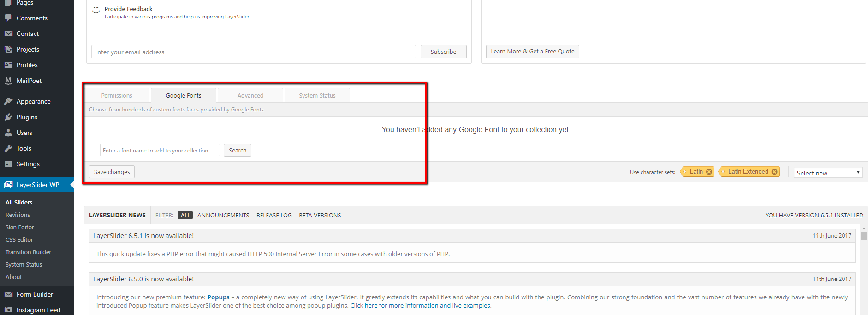Click the LayerSlider WP menu icon
This screenshot has width=868, height=315.
point(8,185)
